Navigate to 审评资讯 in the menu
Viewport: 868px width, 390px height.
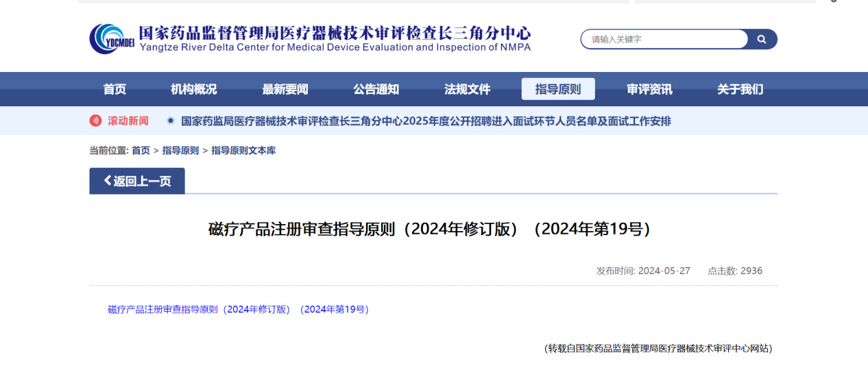point(649,89)
